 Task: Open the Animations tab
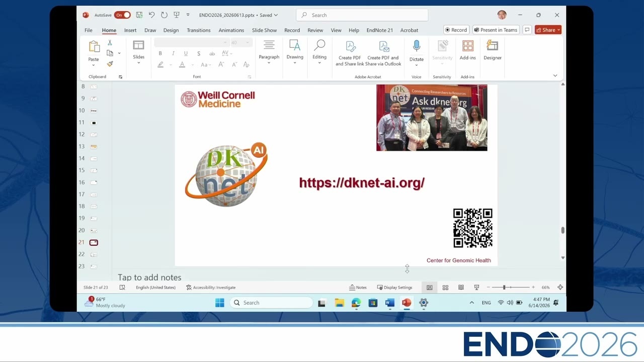click(231, 30)
